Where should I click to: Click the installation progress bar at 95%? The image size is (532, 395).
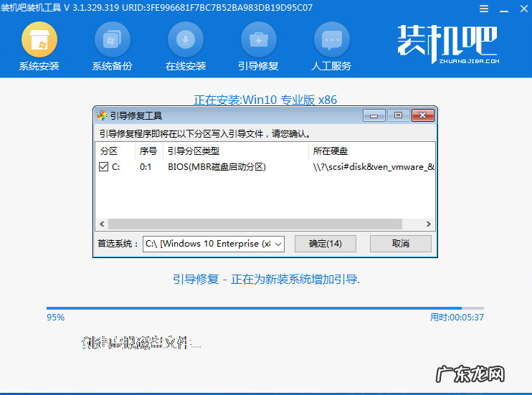pos(265,308)
